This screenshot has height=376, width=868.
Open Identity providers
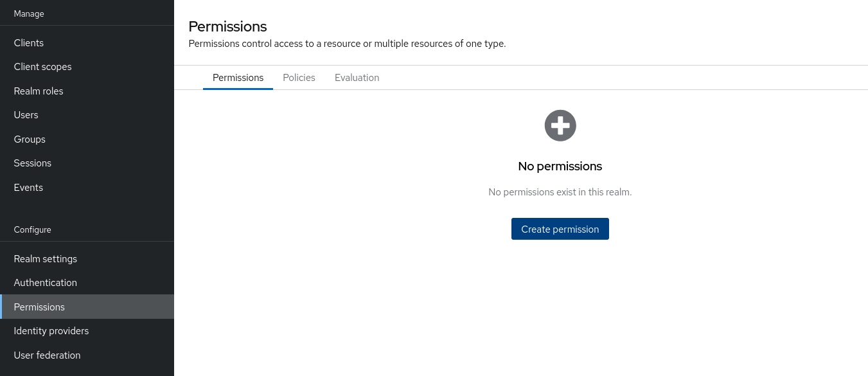click(x=51, y=330)
